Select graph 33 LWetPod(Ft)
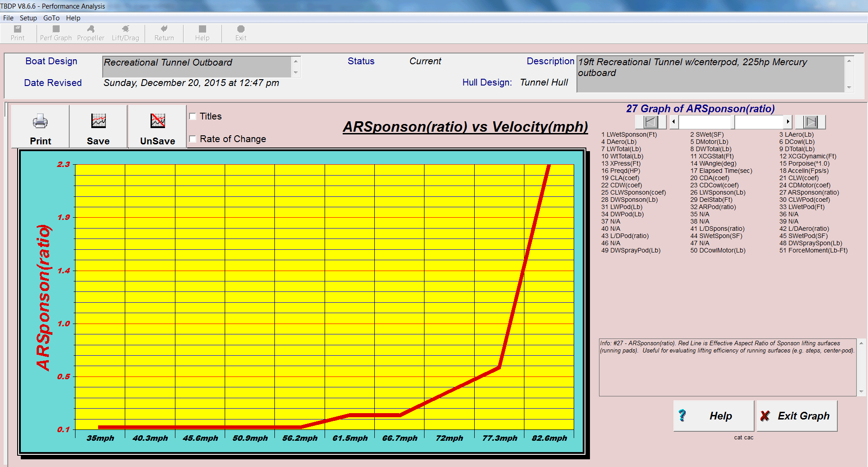The image size is (868, 467). (802, 207)
